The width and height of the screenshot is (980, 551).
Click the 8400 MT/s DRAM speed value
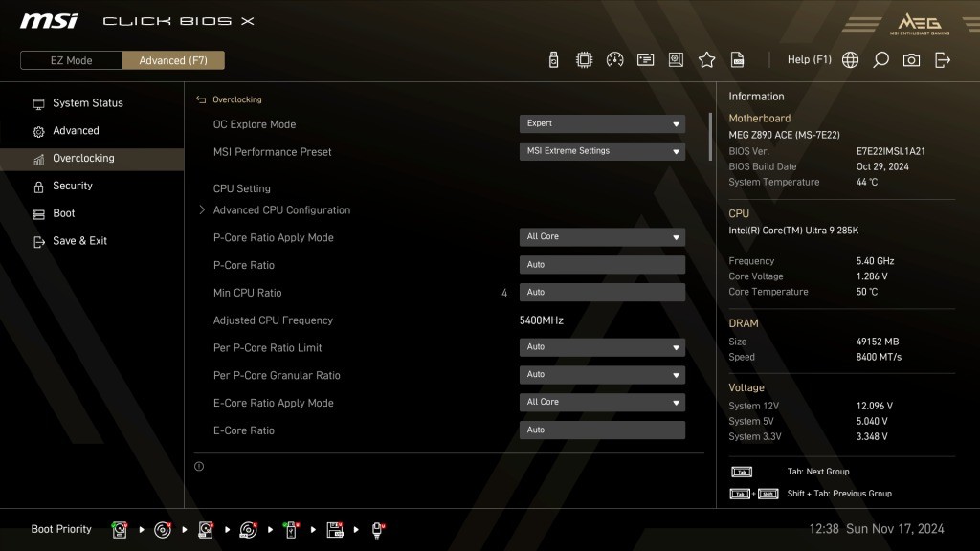click(879, 358)
